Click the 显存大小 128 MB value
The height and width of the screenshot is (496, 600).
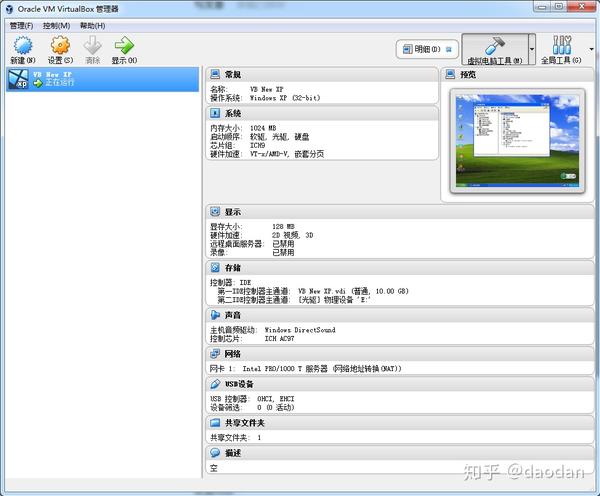pos(284,227)
